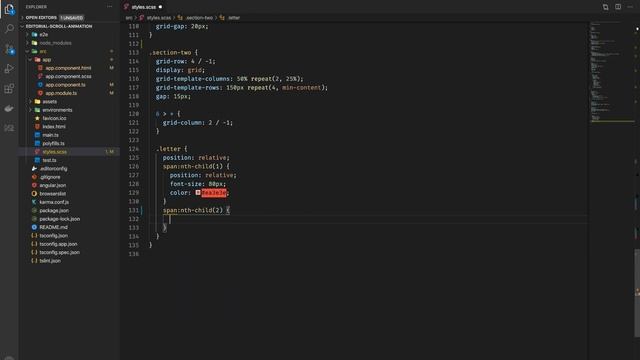Open the Search view in activity bar

tap(9, 29)
